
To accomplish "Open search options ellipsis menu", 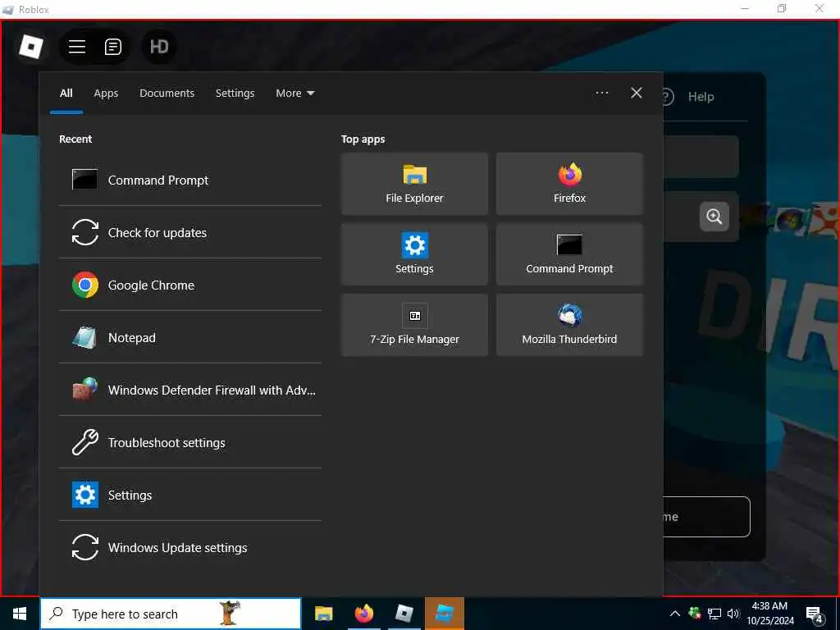I will point(602,94).
